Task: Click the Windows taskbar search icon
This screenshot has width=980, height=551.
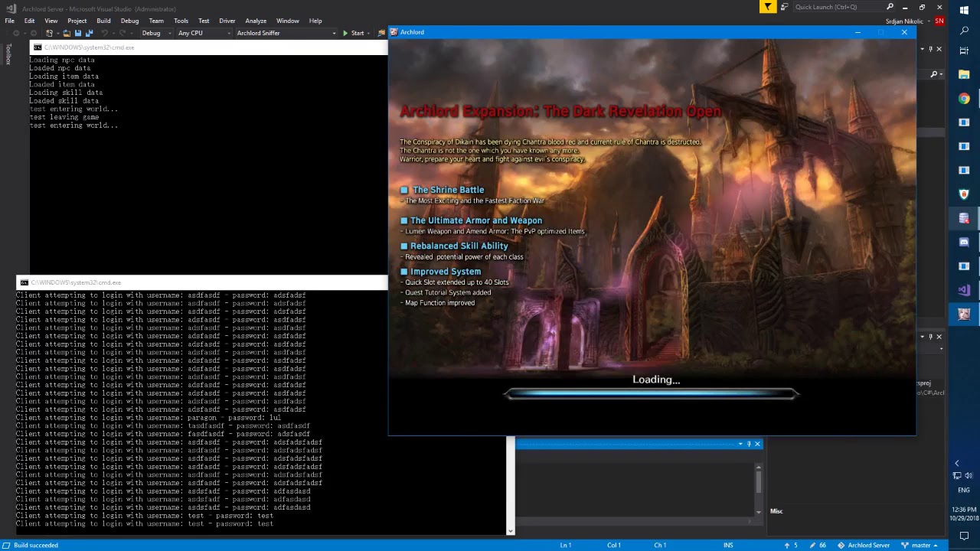Action: (964, 31)
